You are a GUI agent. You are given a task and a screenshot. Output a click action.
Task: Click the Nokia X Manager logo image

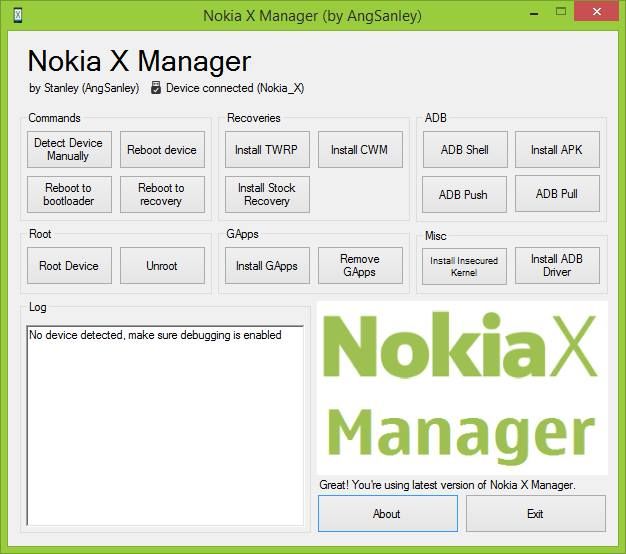[x=462, y=388]
